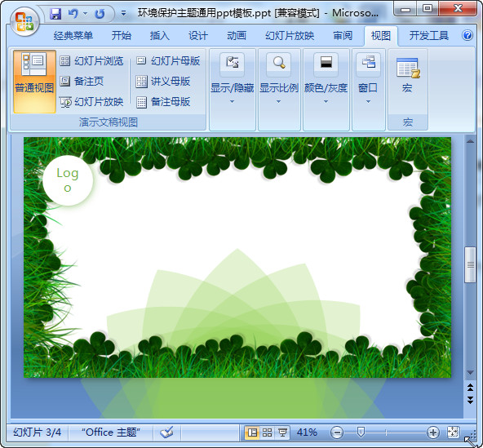Viewport: 483px width, 448px height.
Task: Start slide show from status bar
Action: click(x=282, y=432)
